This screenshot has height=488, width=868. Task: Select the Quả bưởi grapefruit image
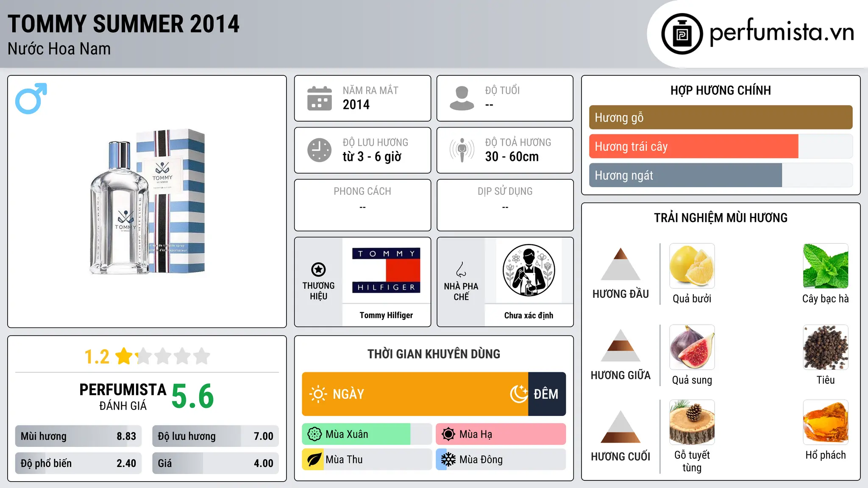pos(692,266)
